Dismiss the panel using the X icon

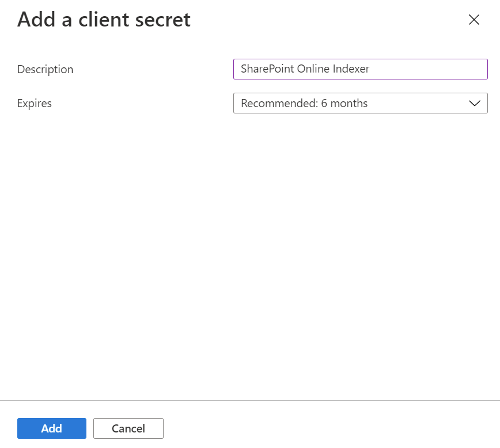(x=474, y=20)
